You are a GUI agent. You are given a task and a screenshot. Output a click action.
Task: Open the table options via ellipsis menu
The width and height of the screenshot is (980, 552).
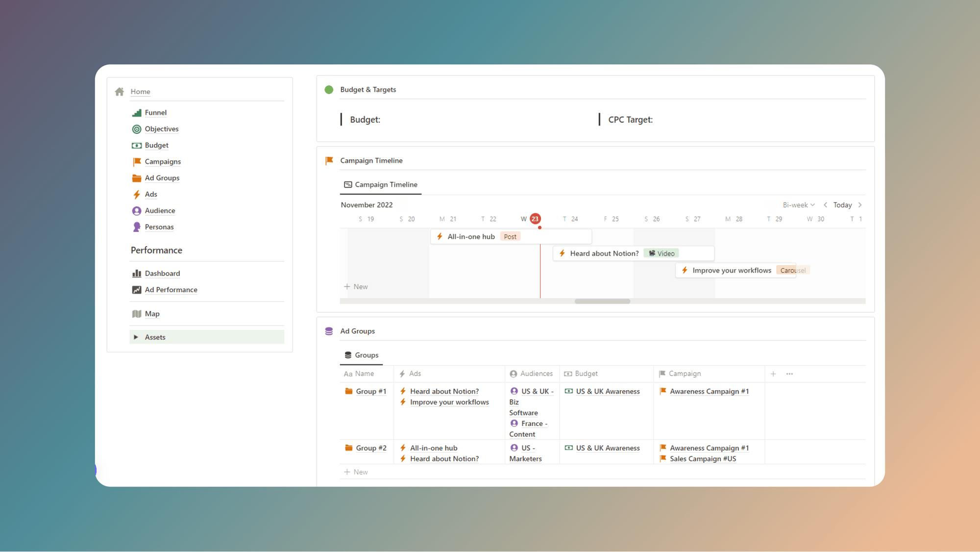(789, 373)
